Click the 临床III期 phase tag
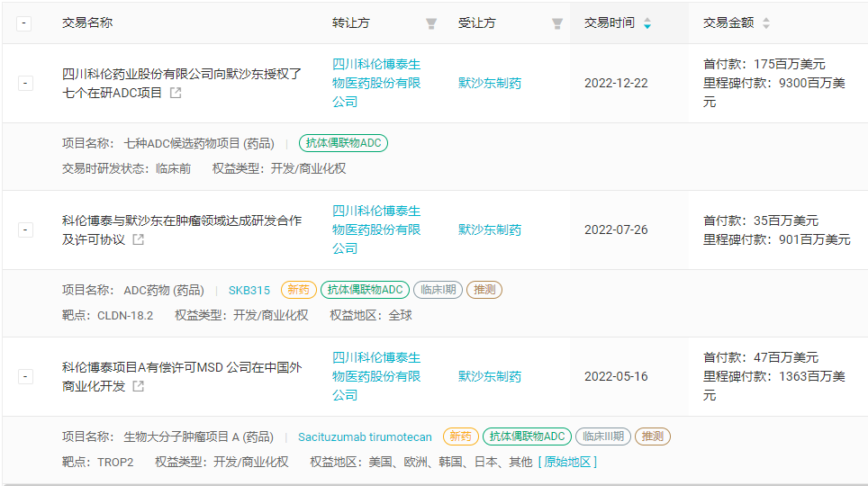Image resolution: width=868 pixels, height=486 pixels. point(603,436)
